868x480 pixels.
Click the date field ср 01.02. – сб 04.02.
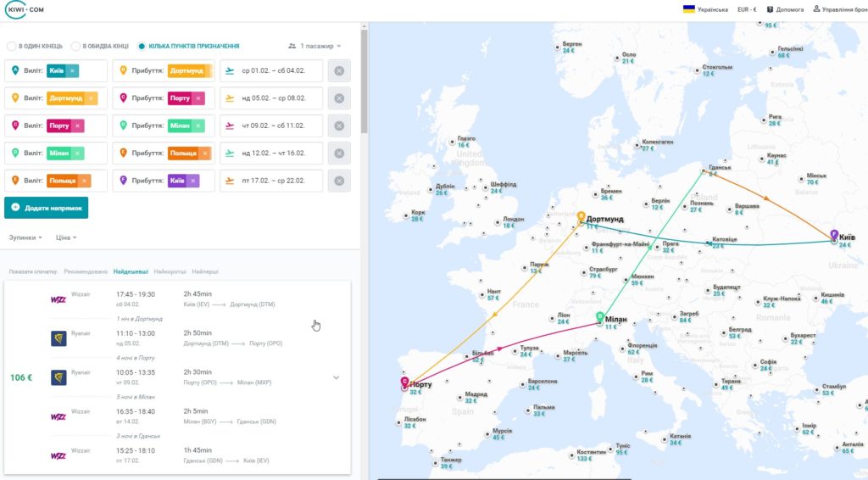coord(271,71)
